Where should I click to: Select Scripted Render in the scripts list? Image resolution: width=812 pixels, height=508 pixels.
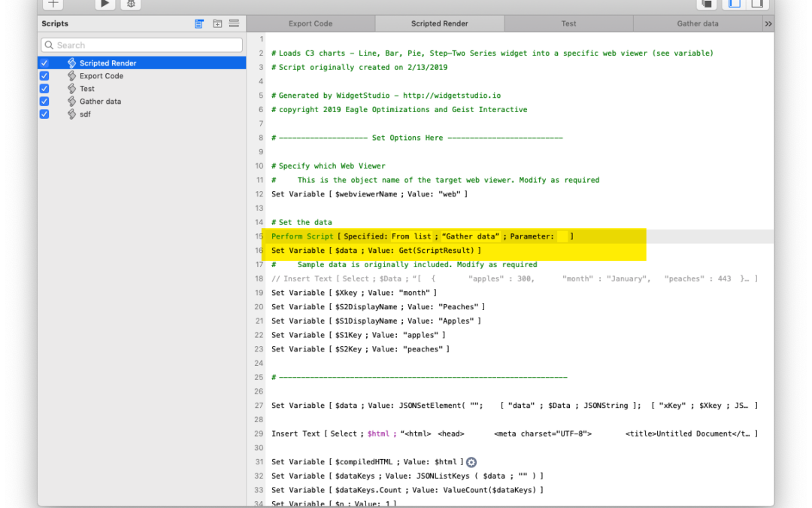click(142, 63)
